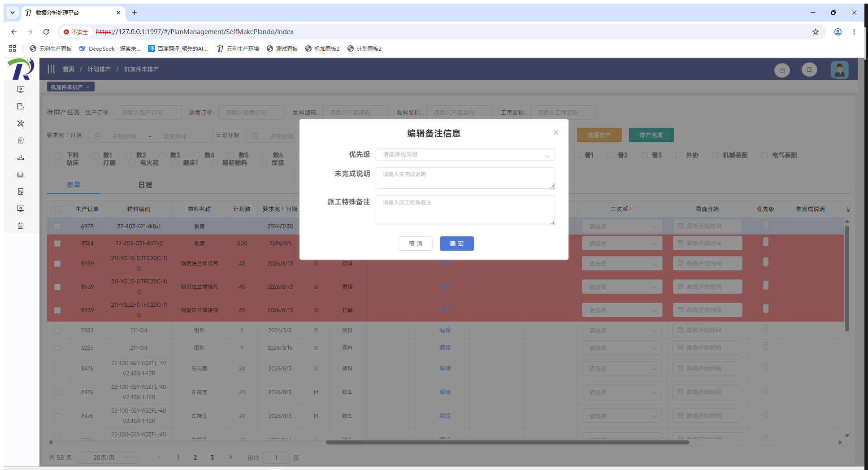Screen dimensions: 868x470
Task: Open the 优先级 priority dropdown
Action: pos(465,154)
